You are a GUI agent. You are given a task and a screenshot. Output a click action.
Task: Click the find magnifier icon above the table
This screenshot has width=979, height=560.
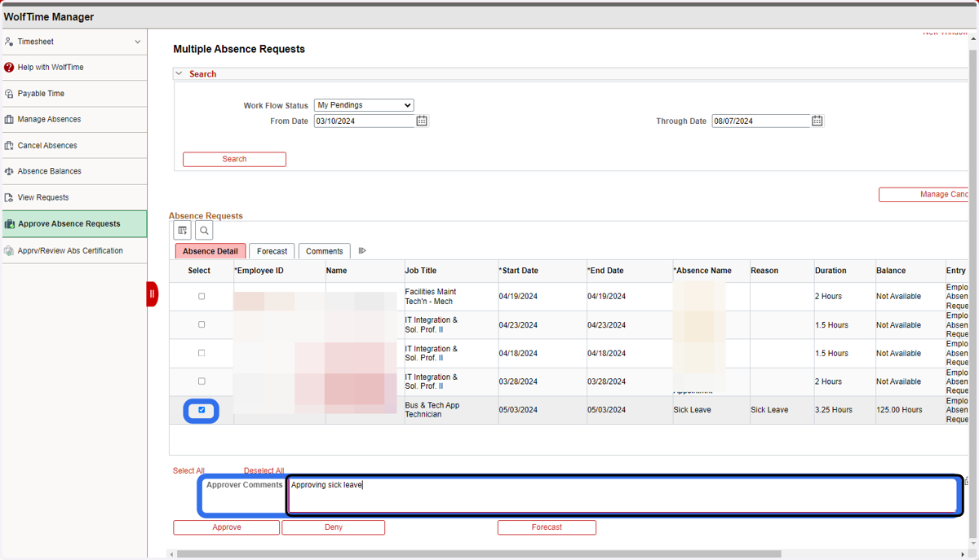[204, 231]
